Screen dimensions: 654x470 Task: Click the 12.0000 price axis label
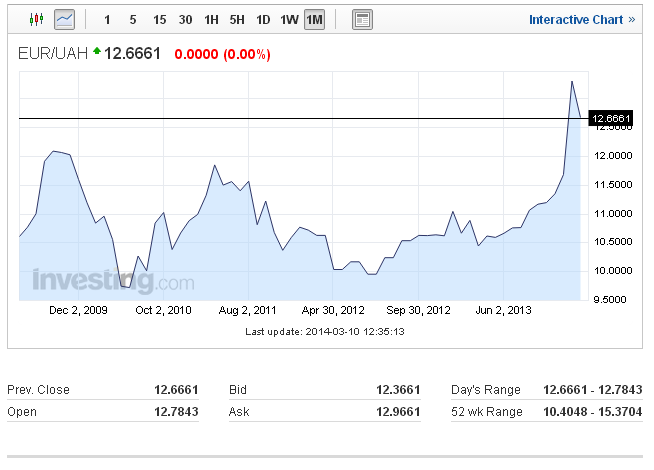pos(613,156)
